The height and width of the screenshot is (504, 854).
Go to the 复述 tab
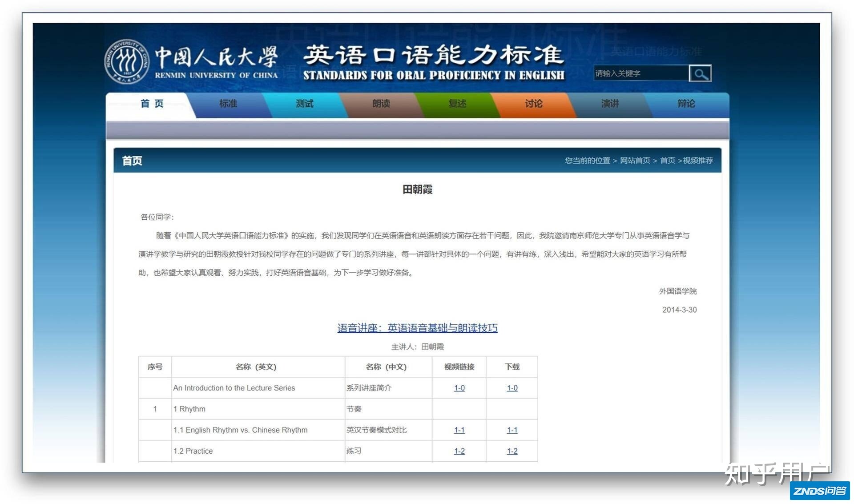(x=457, y=104)
